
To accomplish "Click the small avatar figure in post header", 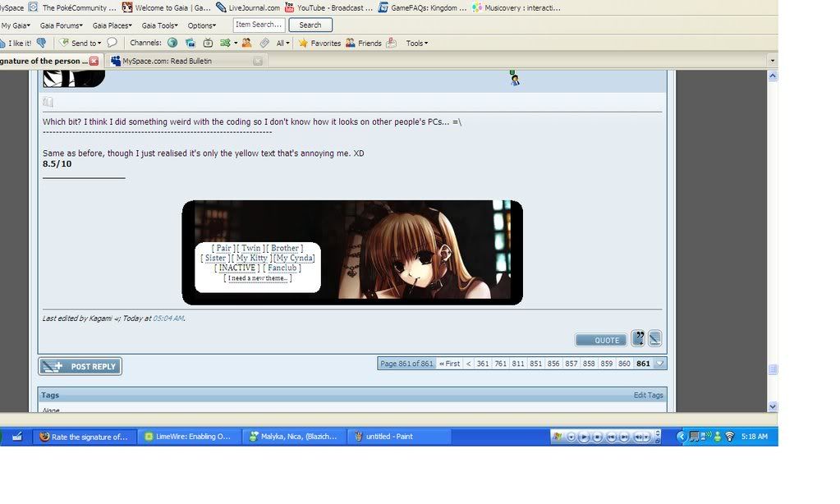I will tap(514, 78).
